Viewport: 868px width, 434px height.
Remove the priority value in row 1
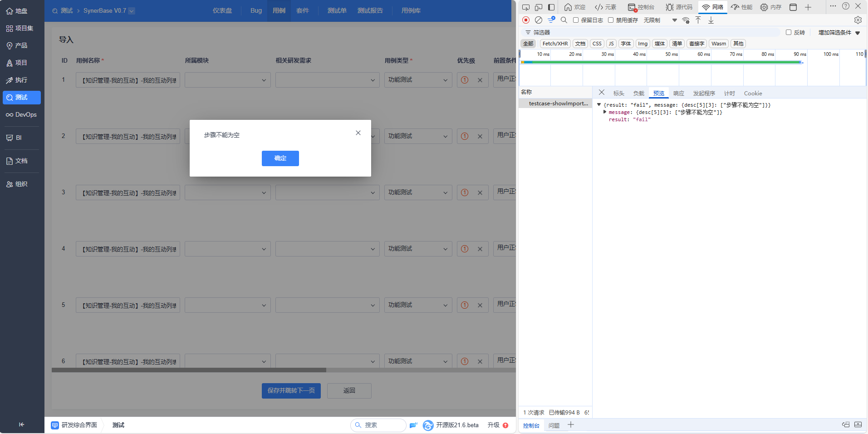(480, 80)
